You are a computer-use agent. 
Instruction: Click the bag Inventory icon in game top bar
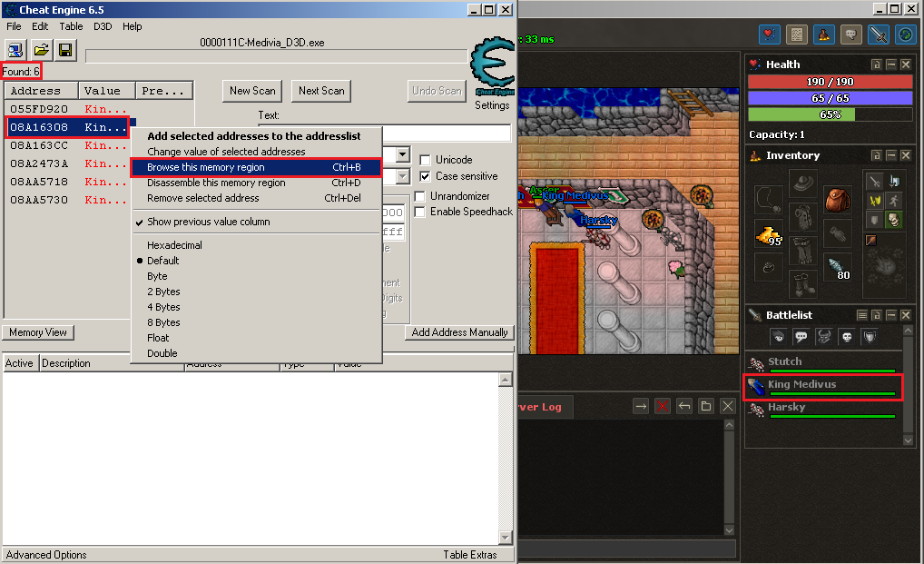[824, 35]
